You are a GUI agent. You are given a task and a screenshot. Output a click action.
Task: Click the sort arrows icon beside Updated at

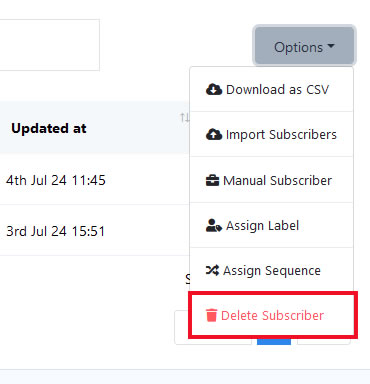[185, 117]
